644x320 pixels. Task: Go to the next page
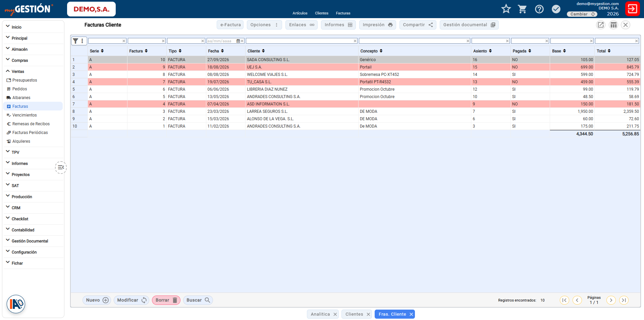[x=611, y=300]
